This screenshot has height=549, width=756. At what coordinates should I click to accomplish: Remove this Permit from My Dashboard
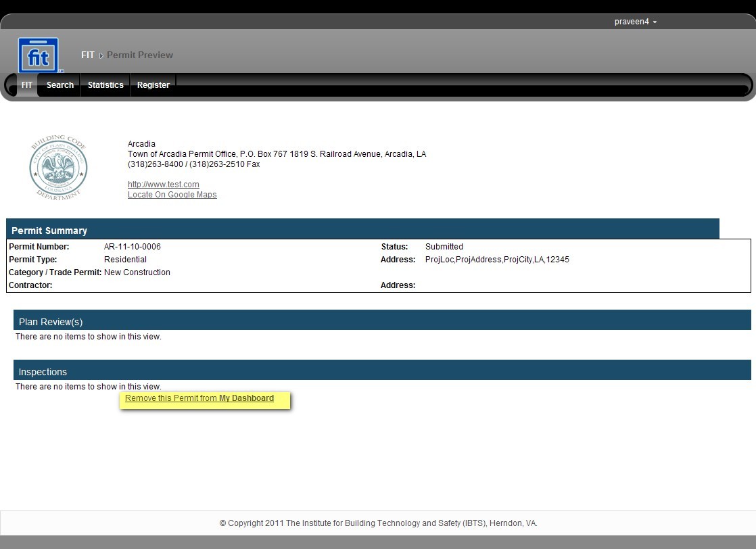[x=199, y=398]
